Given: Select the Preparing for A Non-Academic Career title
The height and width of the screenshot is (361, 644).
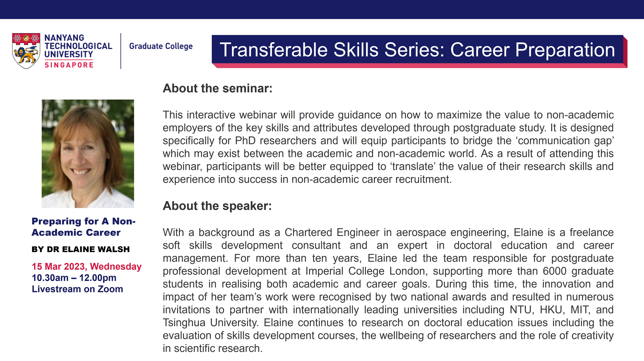Looking at the screenshot, I should 83,227.
